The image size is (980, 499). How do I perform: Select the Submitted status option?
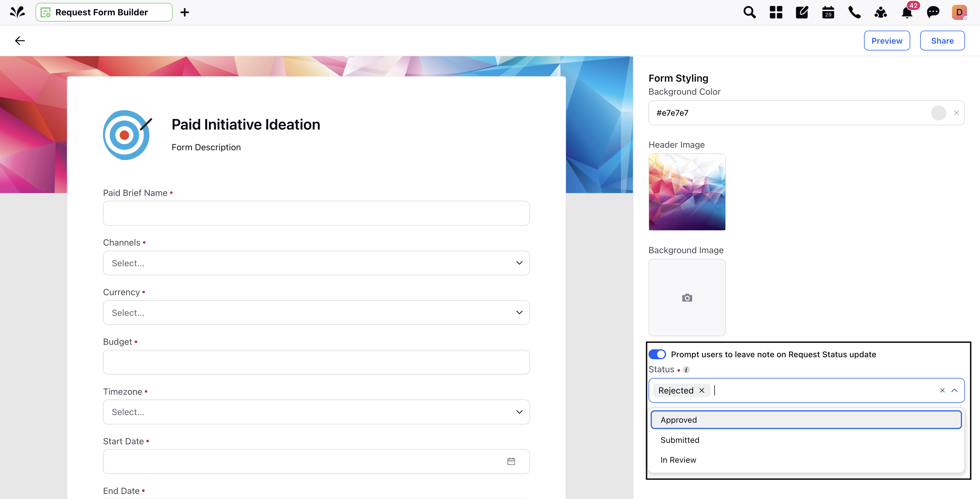click(x=806, y=440)
